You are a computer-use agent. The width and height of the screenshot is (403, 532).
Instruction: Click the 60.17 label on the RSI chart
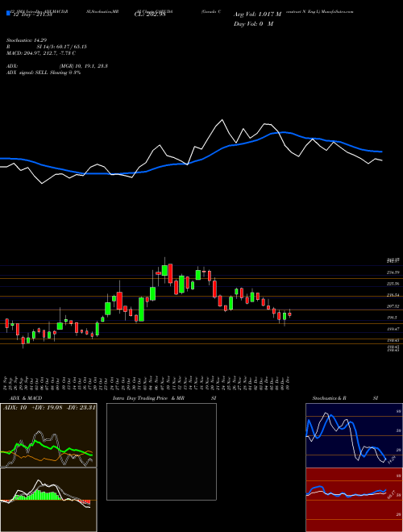[392, 494]
